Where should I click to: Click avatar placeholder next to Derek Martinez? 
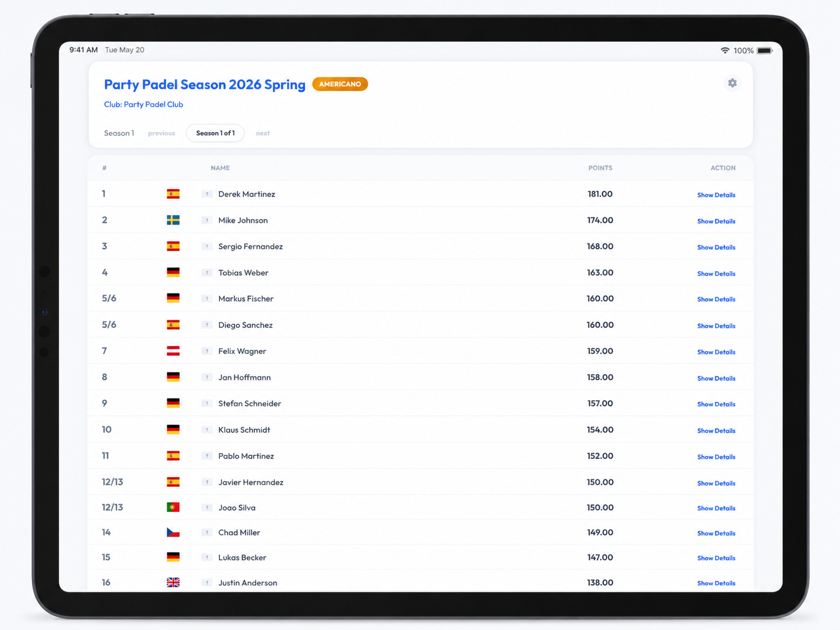pyautogui.click(x=207, y=194)
